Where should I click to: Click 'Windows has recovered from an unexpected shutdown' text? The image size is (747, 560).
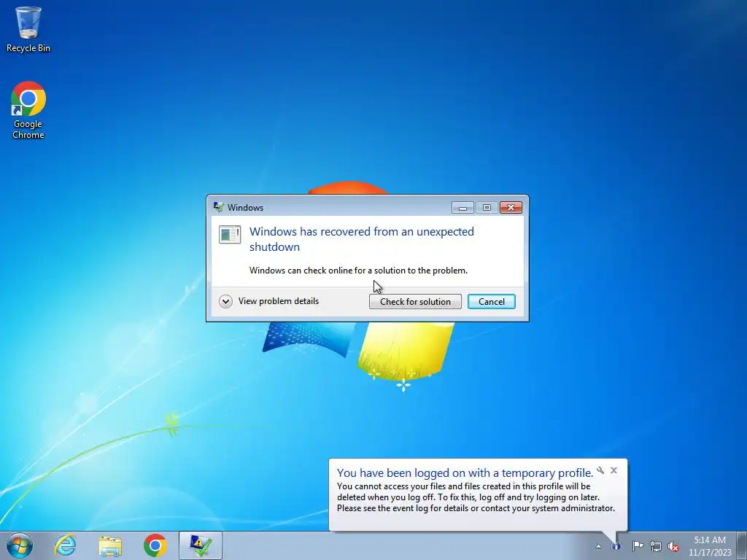[362, 239]
